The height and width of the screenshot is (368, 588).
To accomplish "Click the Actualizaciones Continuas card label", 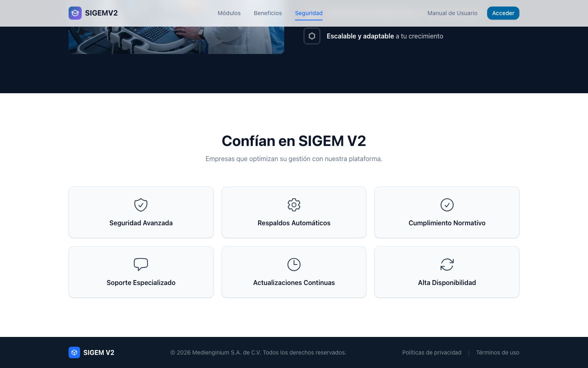I will click(294, 283).
